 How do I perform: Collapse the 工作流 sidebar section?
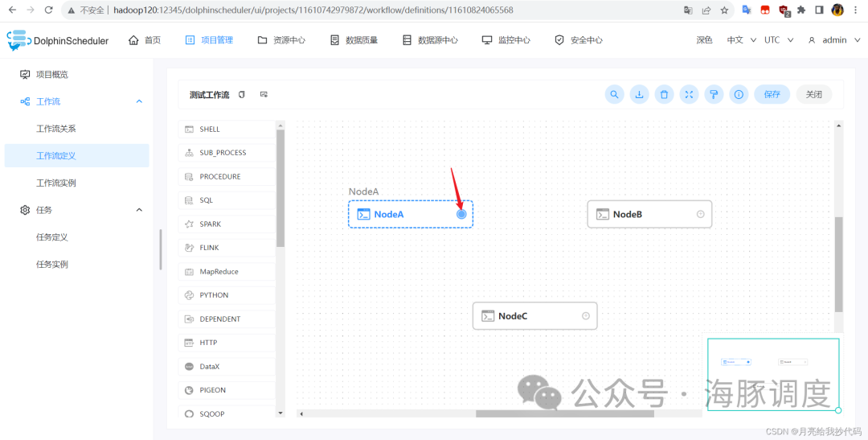point(139,101)
